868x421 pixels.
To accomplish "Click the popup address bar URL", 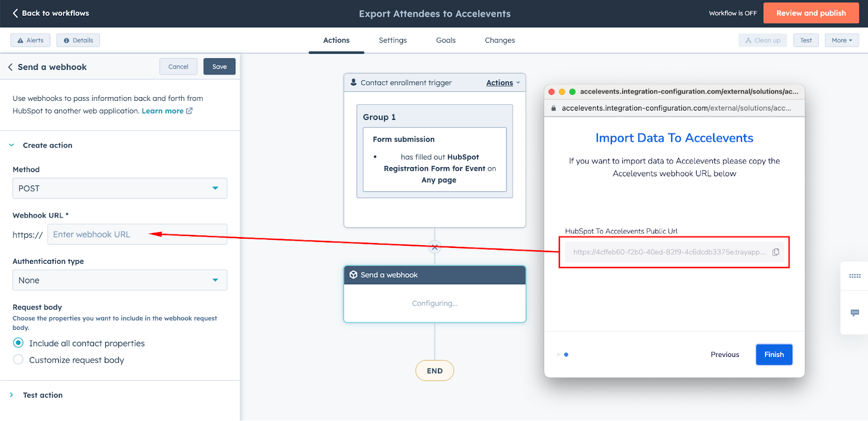I will (x=676, y=108).
